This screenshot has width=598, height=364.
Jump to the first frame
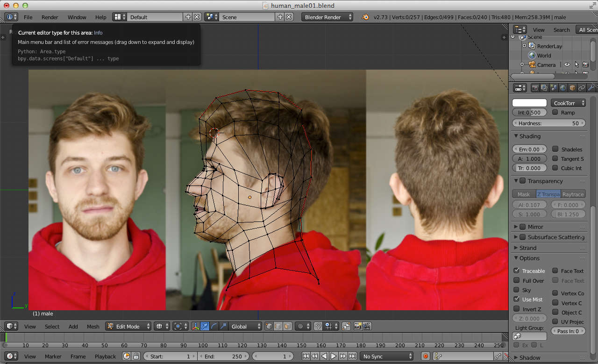(x=306, y=356)
